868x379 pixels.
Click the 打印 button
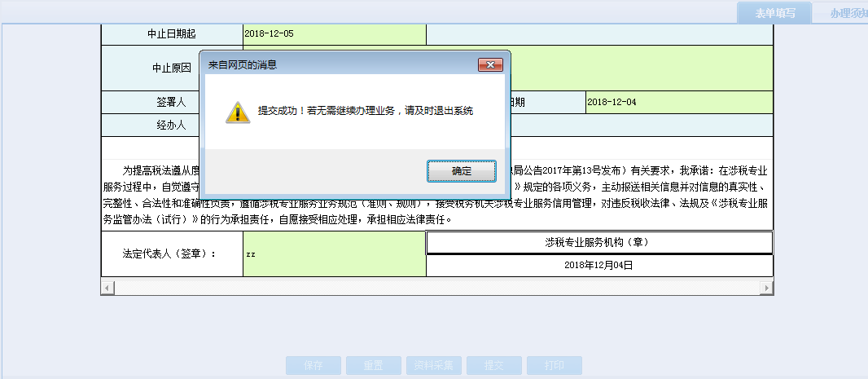point(554,366)
